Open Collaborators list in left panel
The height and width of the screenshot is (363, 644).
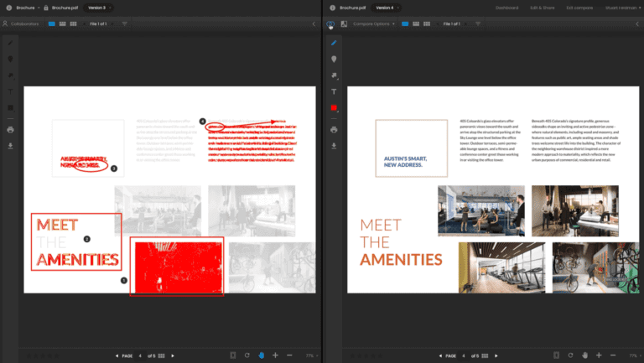[x=23, y=23]
